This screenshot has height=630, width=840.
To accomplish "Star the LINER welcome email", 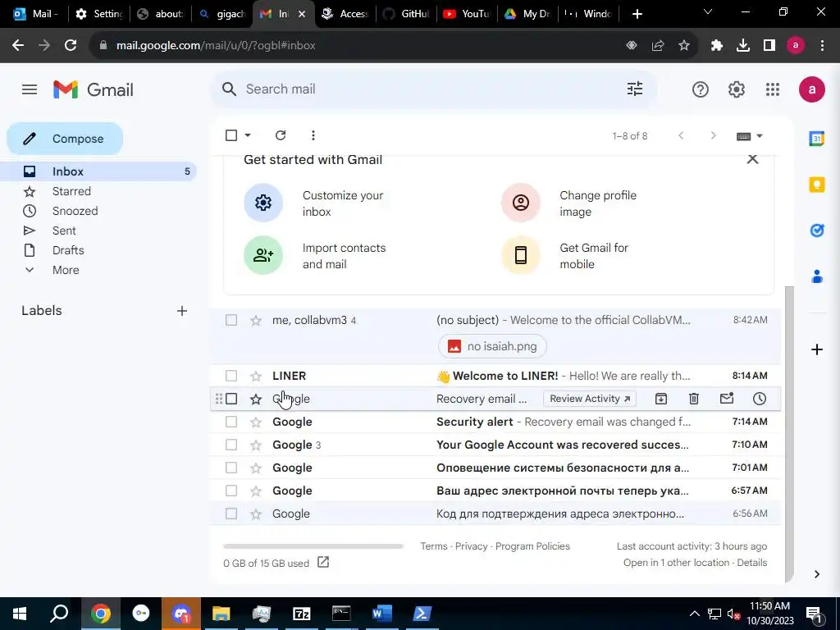I will [256, 376].
